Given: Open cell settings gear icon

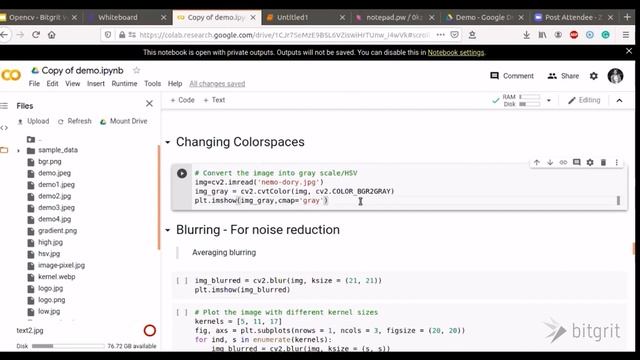Looking at the screenshot, I should 590,162.
